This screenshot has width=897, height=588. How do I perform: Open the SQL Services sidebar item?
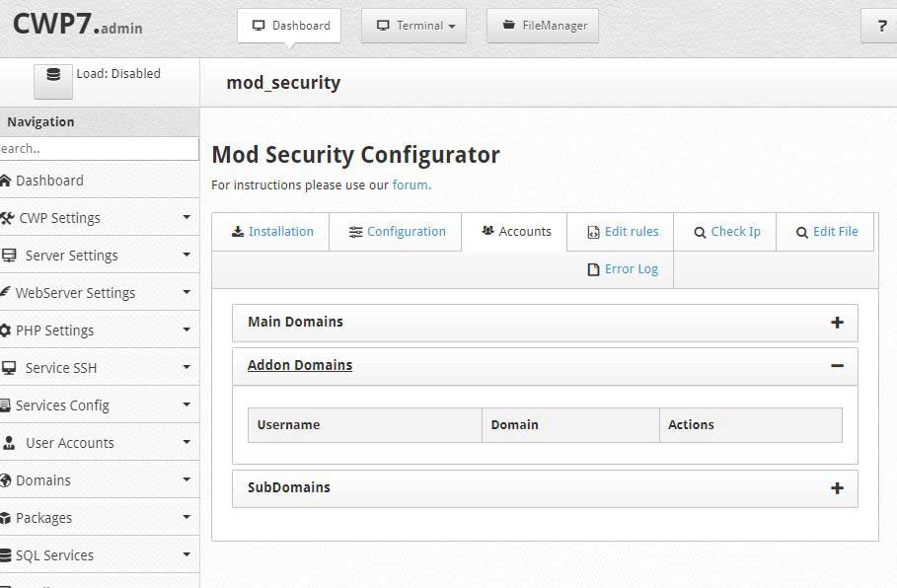click(99, 554)
